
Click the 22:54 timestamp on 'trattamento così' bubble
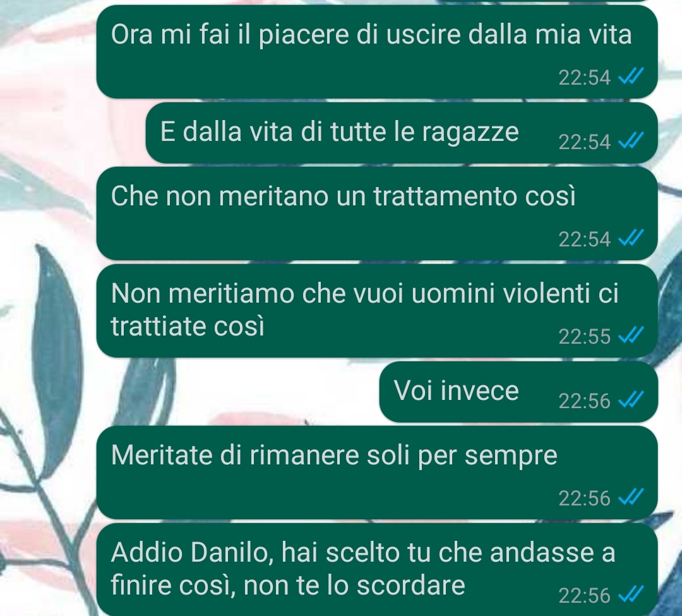click(x=585, y=239)
